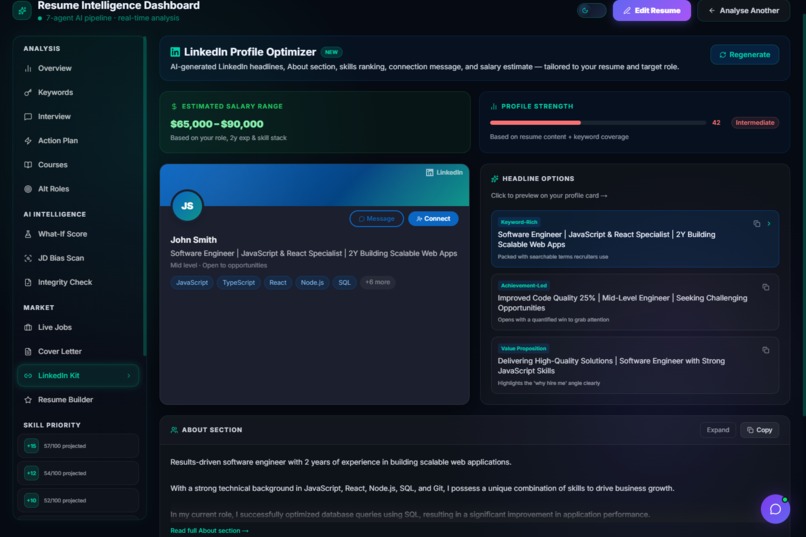The image size is (806, 537).
Task: Select Courses in the sidebar
Action: point(78,165)
